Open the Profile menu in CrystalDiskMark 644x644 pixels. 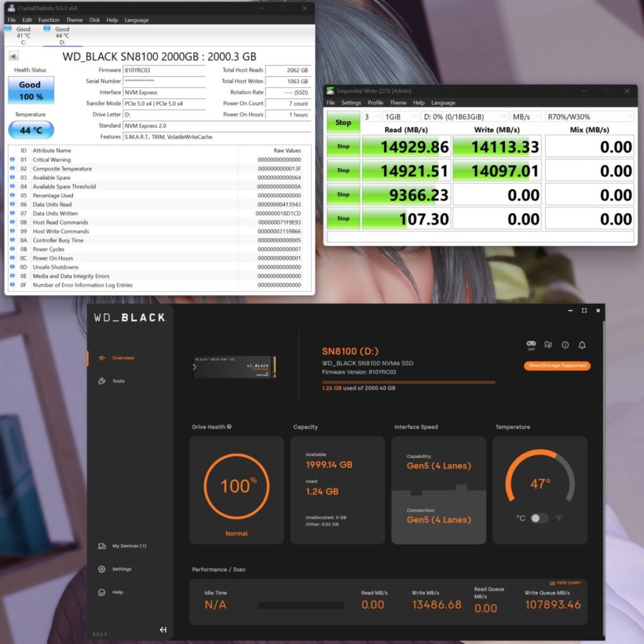375,103
